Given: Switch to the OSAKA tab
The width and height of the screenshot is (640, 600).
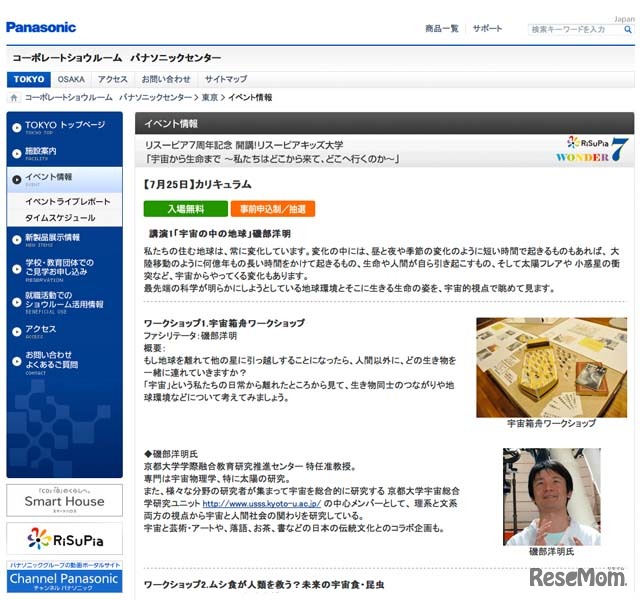Looking at the screenshot, I should tap(71, 79).
